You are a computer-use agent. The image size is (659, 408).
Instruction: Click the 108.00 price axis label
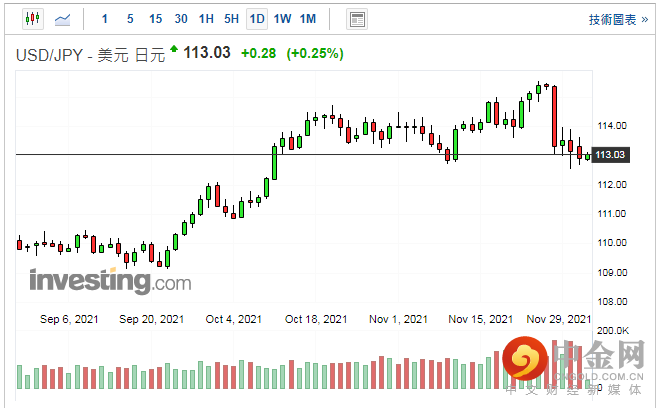612,301
